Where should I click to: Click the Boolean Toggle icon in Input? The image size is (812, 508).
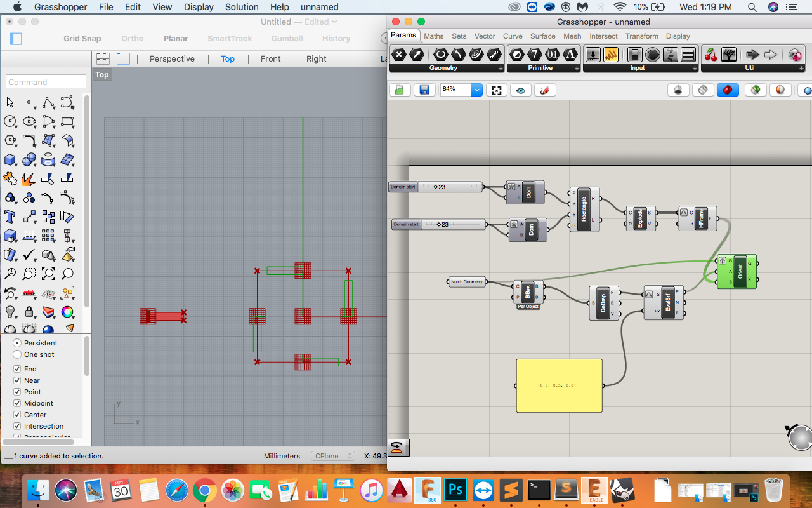click(635, 55)
